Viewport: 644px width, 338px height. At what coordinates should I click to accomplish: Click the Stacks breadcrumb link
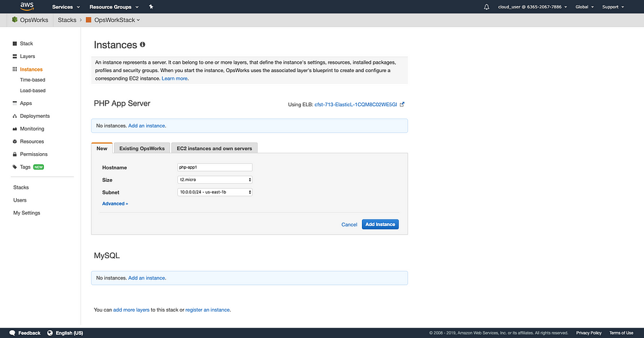pos(67,20)
